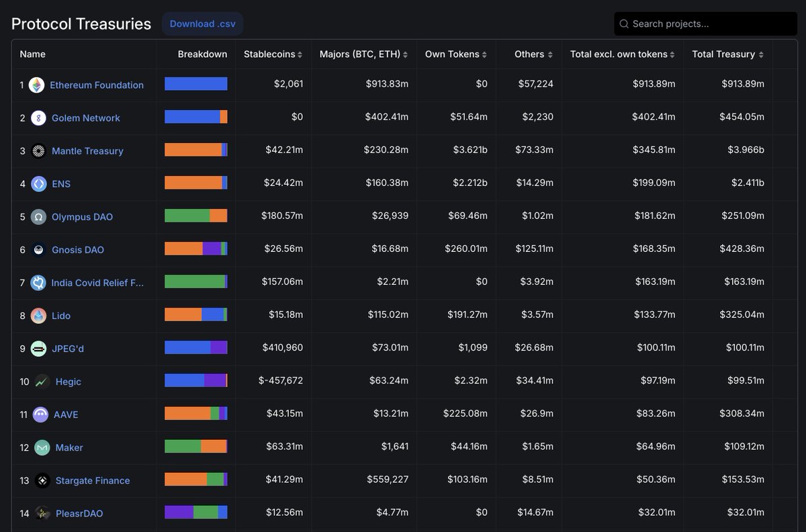Screen dimensions: 806x532
Task: Select the $3.966b total treasury value
Action: click(x=746, y=150)
